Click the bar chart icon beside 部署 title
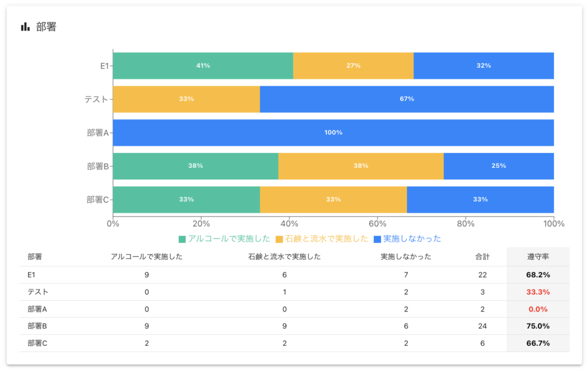The width and height of the screenshot is (588, 370). [x=25, y=26]
